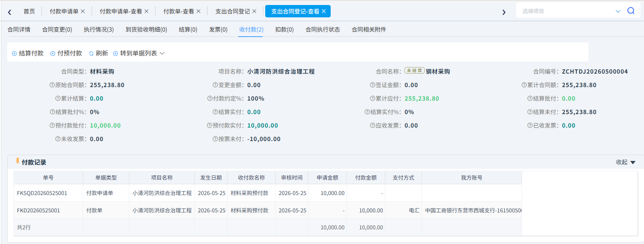
Task: Click the help icon beside 预付款批付
Action: (52, 125)
